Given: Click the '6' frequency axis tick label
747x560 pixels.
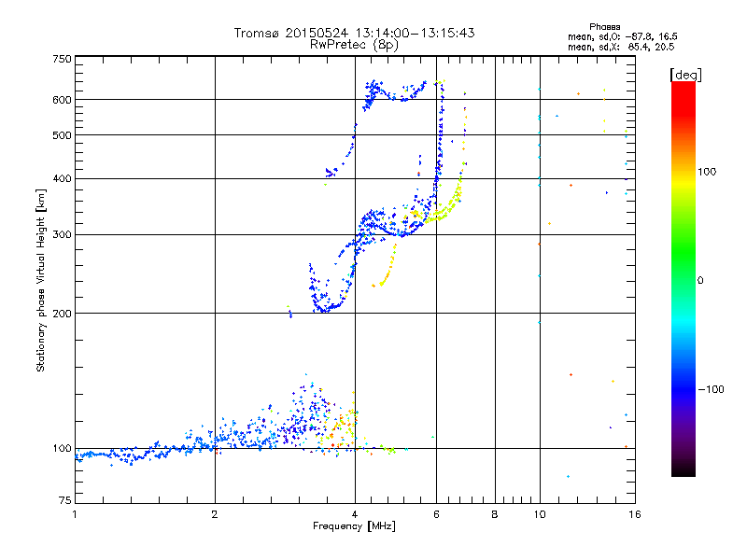Looking at the screenshot, I should (x=436, y=514).
